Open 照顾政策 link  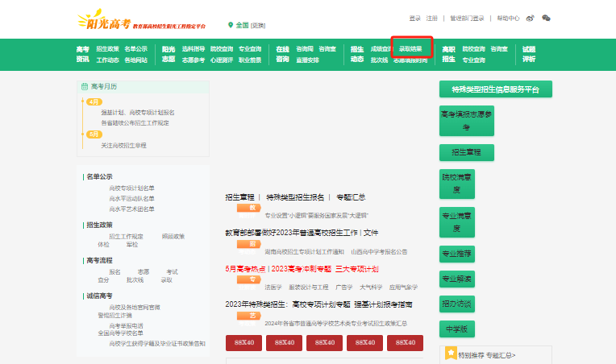coord(173,237)
